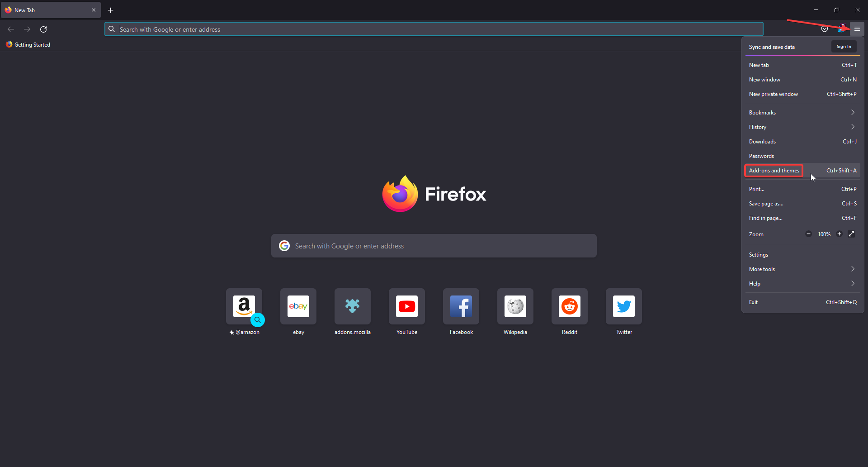The width and height of the screenshot is (868, 467).
Task: Open the Twitter shortcut tile
Action: [x=624, y=306]
